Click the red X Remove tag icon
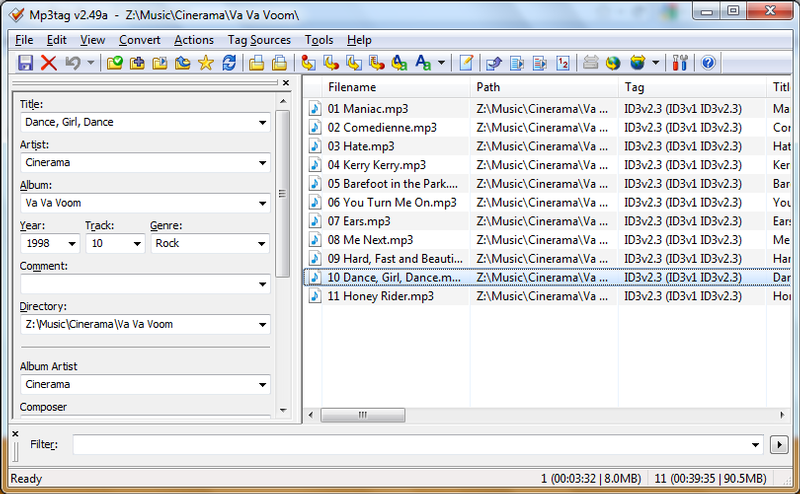 [x=49, y=63]
